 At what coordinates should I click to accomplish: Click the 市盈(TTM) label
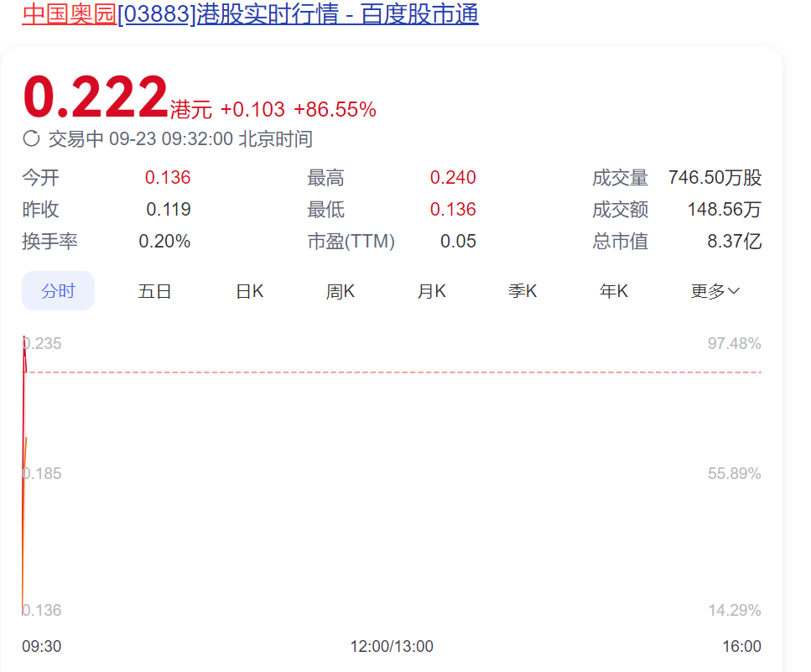click(351, 242)
